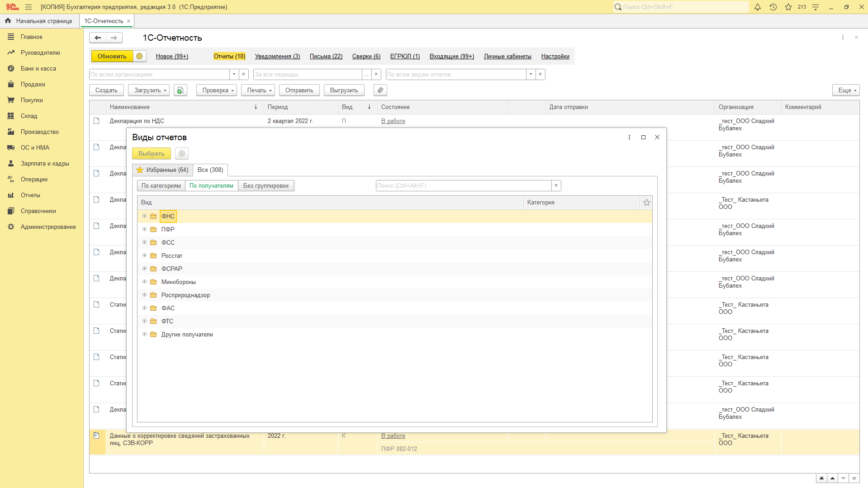Open Отчеты section in sidebar

(x=30, y=195)
